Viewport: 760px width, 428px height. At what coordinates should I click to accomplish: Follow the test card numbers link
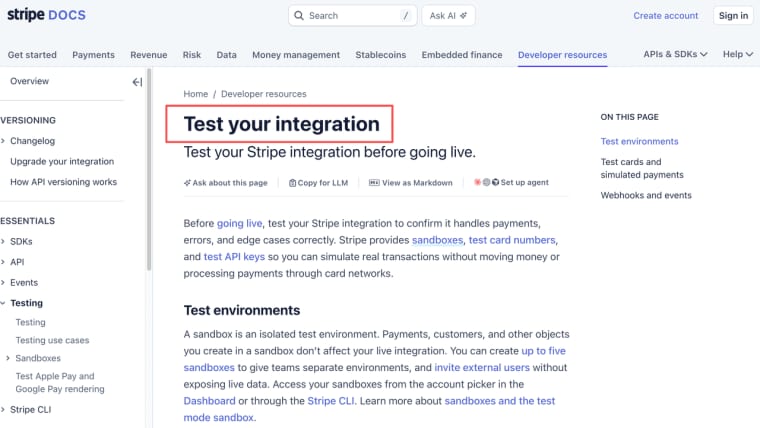pyautogui.click(x=512, y=240)
